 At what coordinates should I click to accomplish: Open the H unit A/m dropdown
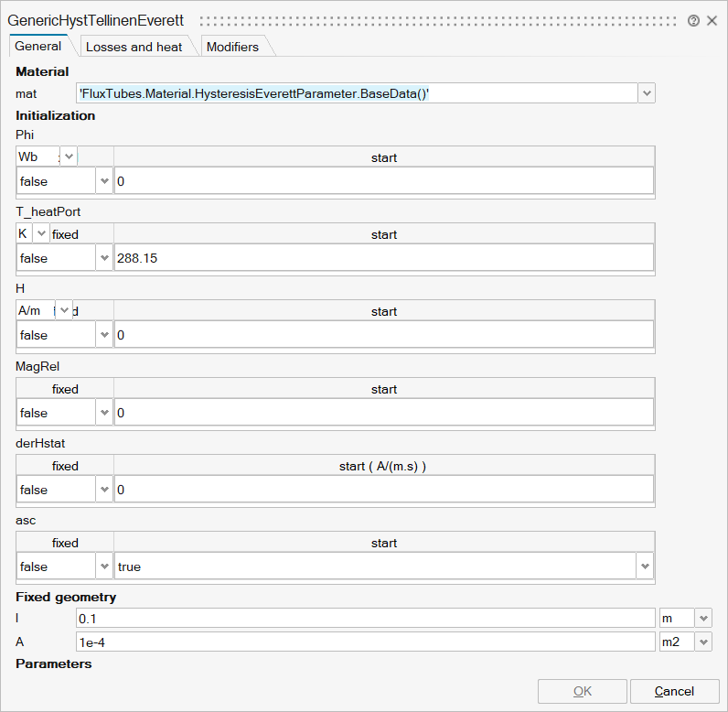(64, 310)
